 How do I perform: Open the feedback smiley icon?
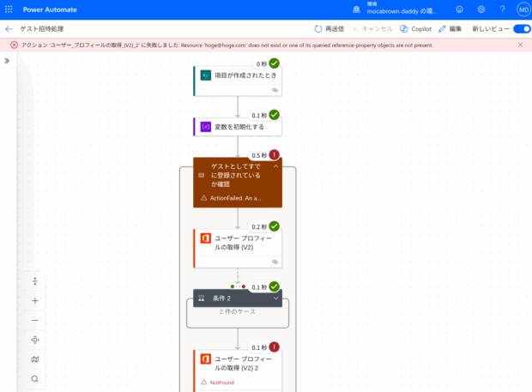[x=459, y=9]
